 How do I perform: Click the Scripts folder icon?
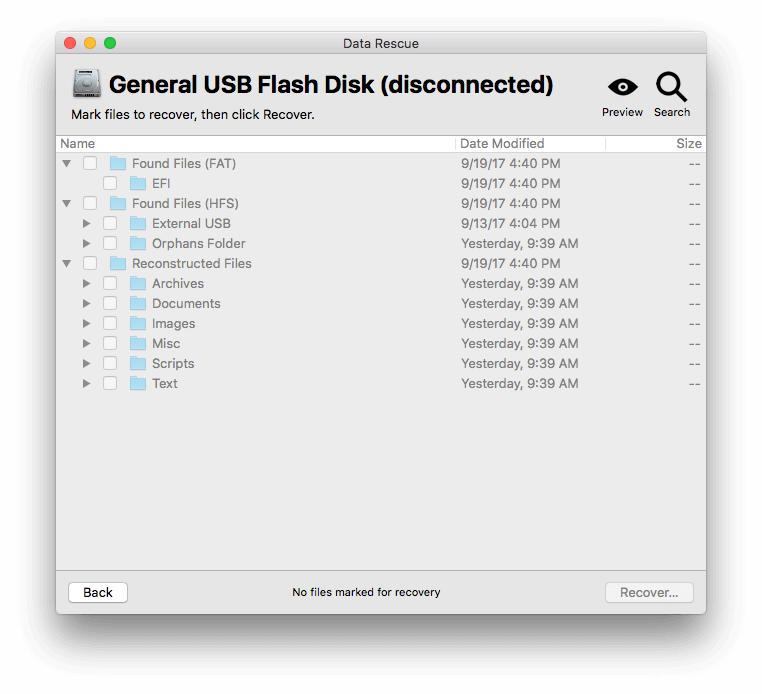[x=138, y=363]
